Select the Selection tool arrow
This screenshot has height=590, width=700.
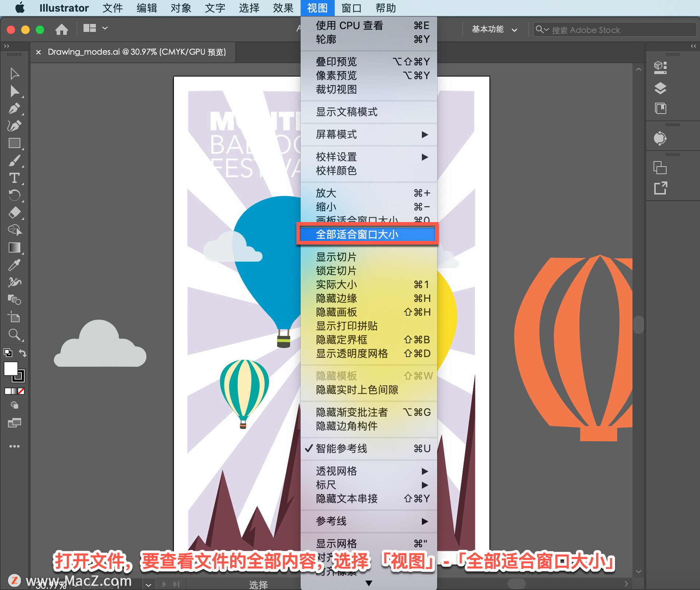(14, 74)
